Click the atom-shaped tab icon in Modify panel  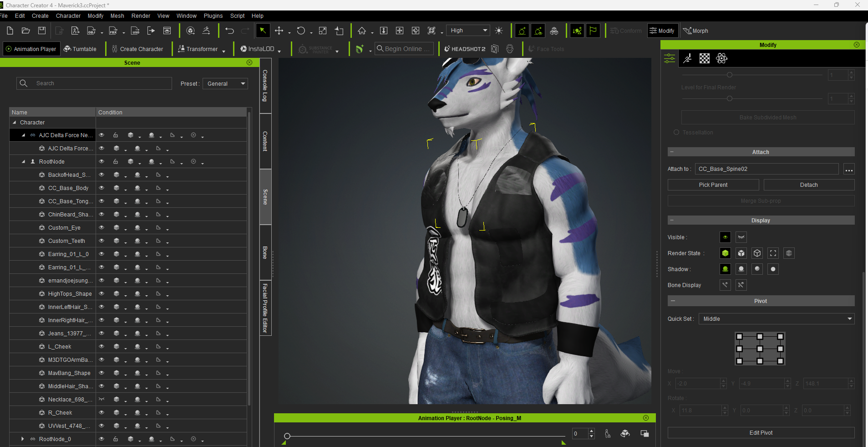[x=721, y=58]
